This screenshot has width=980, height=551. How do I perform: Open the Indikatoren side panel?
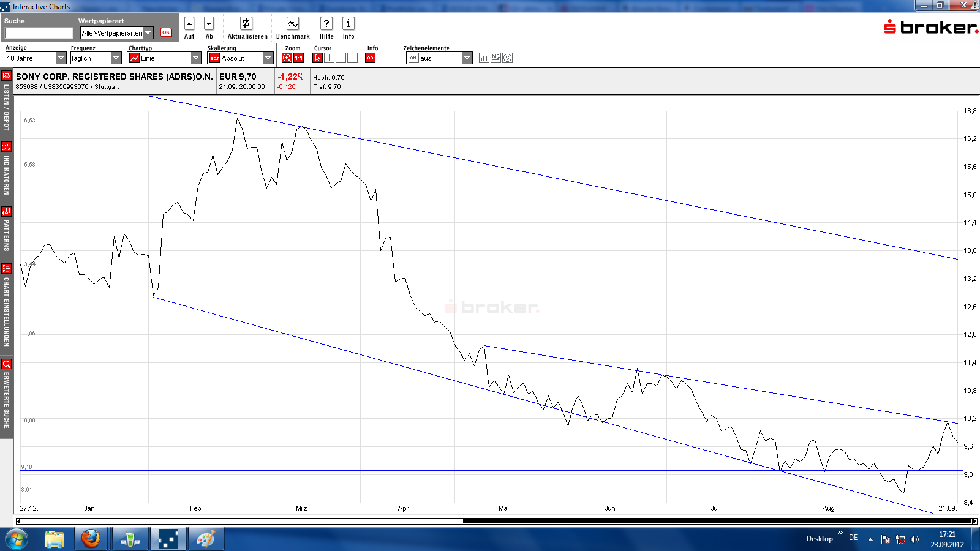[x=6, y=170]
